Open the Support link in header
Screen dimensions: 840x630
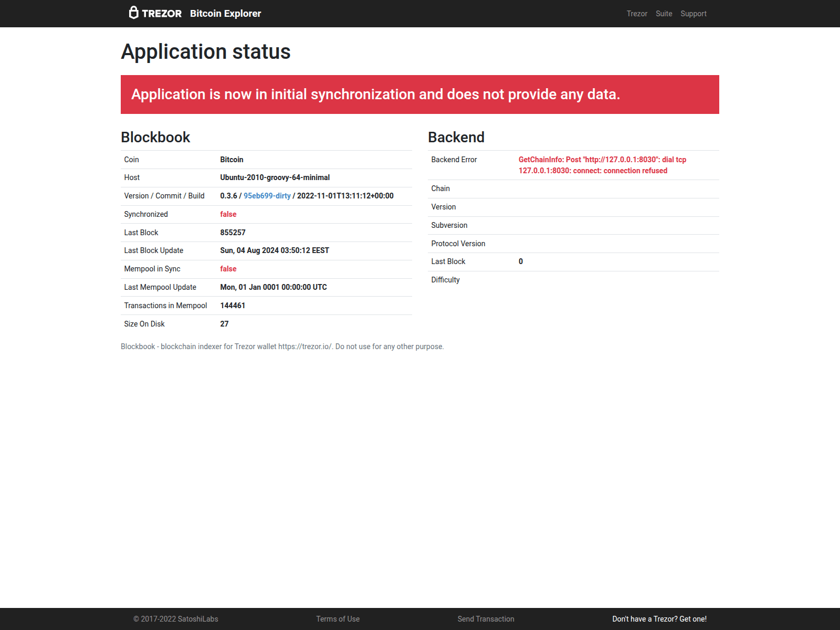[694, 14]
